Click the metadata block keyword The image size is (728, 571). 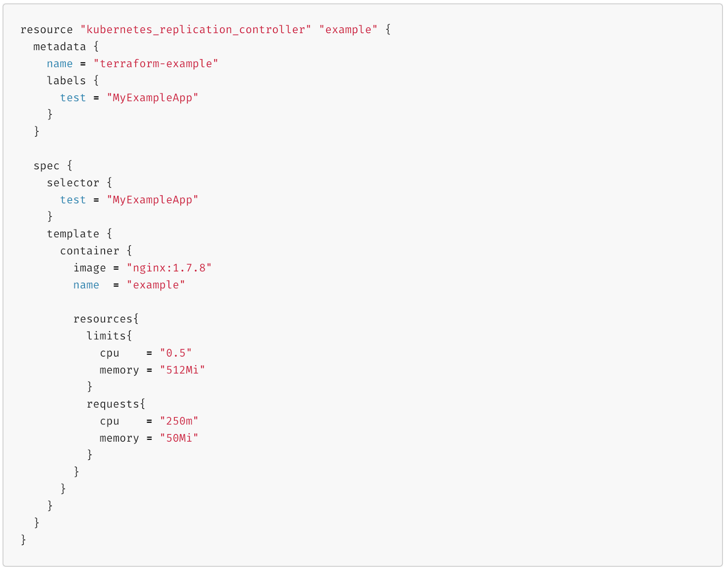(60, 47)
